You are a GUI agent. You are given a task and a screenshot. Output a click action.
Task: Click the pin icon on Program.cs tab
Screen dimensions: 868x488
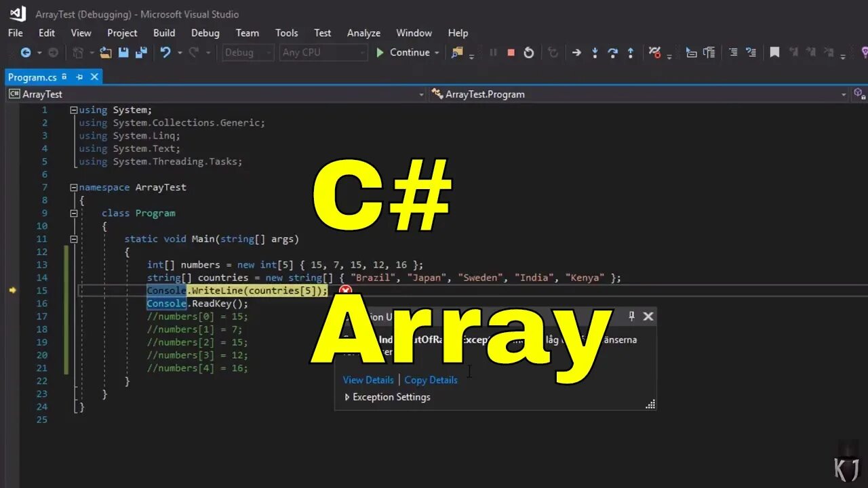click(79, 77)
